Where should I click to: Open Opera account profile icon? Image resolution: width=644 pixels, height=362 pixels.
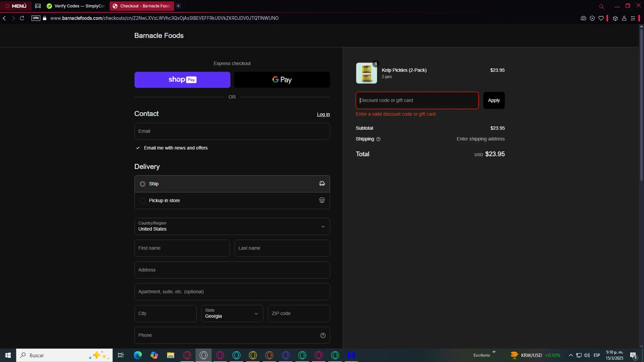[624, 18]
